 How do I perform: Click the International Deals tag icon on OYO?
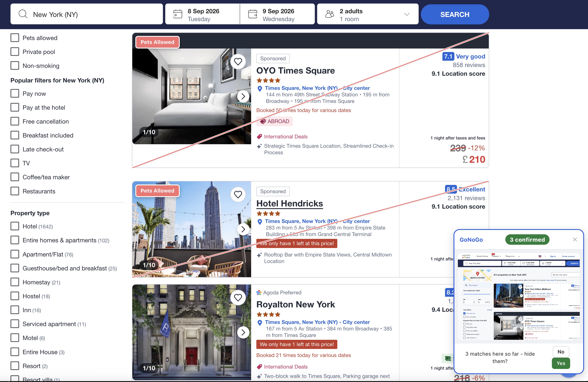(259, 137)
